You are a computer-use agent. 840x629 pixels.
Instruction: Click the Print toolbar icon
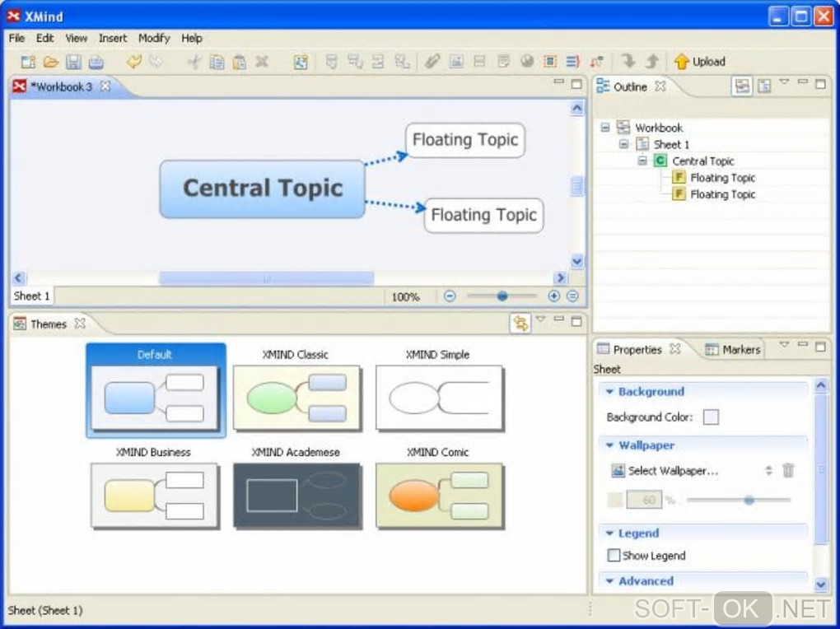[96, 62]
